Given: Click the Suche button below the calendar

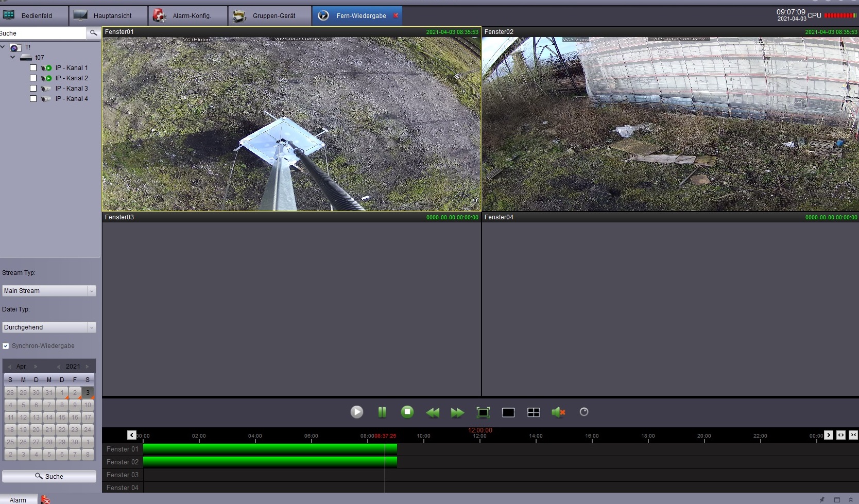Looking at the screenshot, I should pos(49,476).
